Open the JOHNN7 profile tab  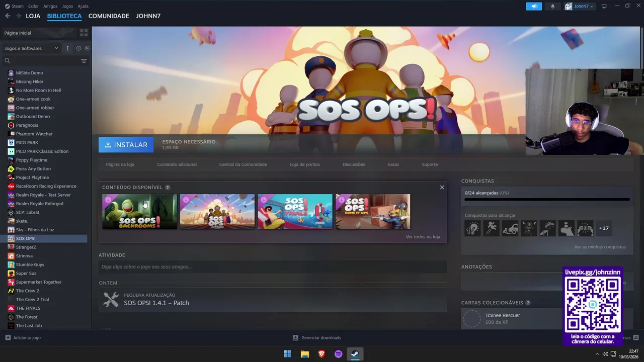tap(148, 16)
